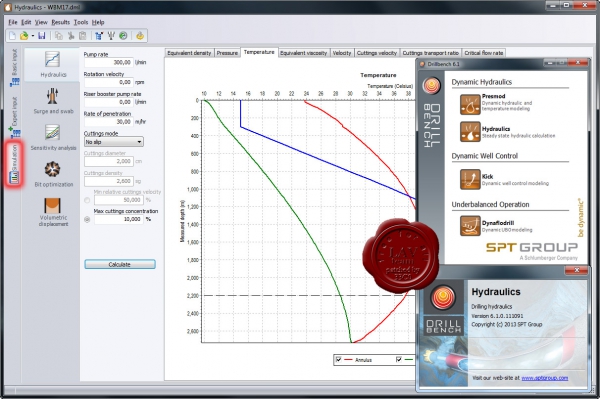Launch Dynaflodrill in the Drillbench window
Image resolution: width=600 pixels, height=399 pixels.
click(470, 226)
